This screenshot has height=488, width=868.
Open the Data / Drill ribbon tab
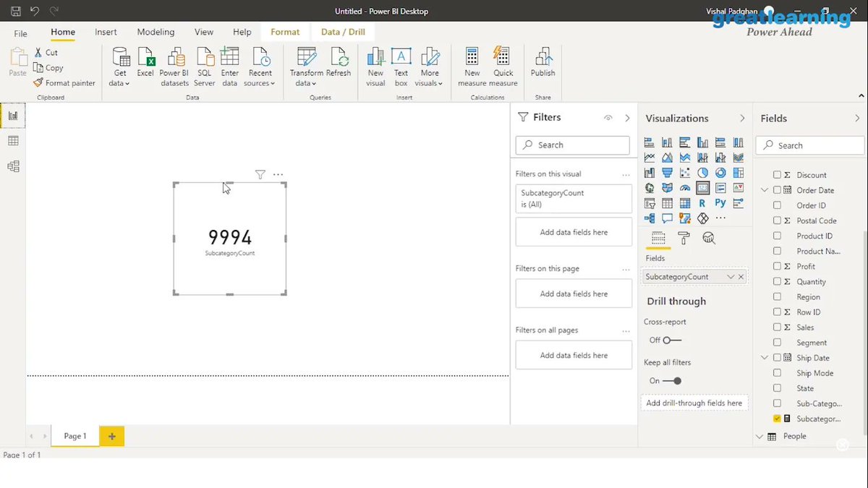coord(343,32)
